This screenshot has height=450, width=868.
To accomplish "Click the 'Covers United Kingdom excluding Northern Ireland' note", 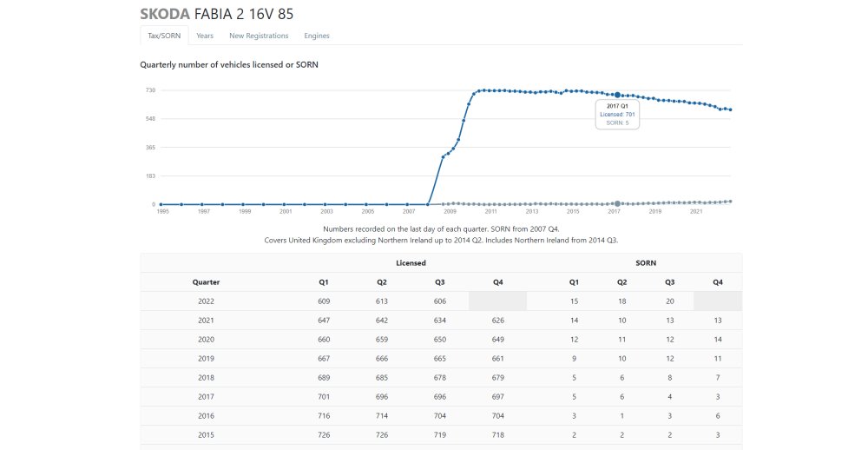I will [441, 241].
